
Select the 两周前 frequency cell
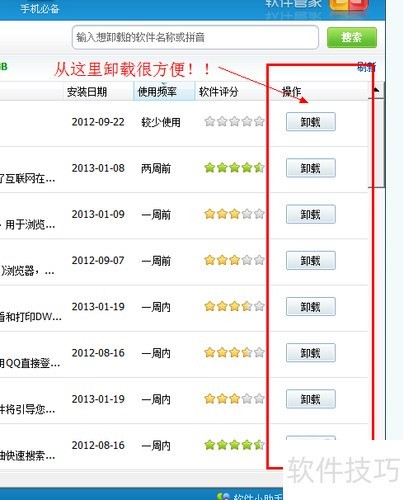[x=156, y=168]
